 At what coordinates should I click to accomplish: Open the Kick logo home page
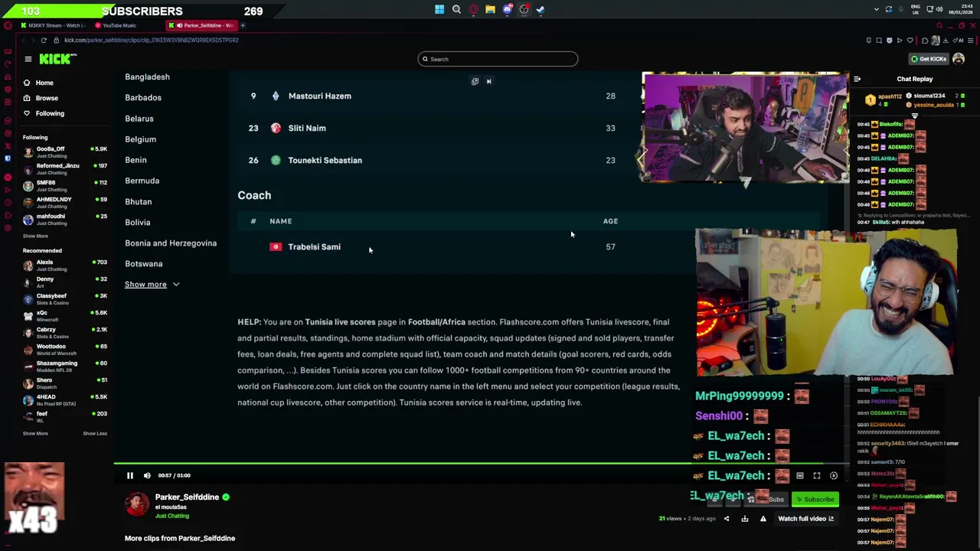(x=58, y=59)
